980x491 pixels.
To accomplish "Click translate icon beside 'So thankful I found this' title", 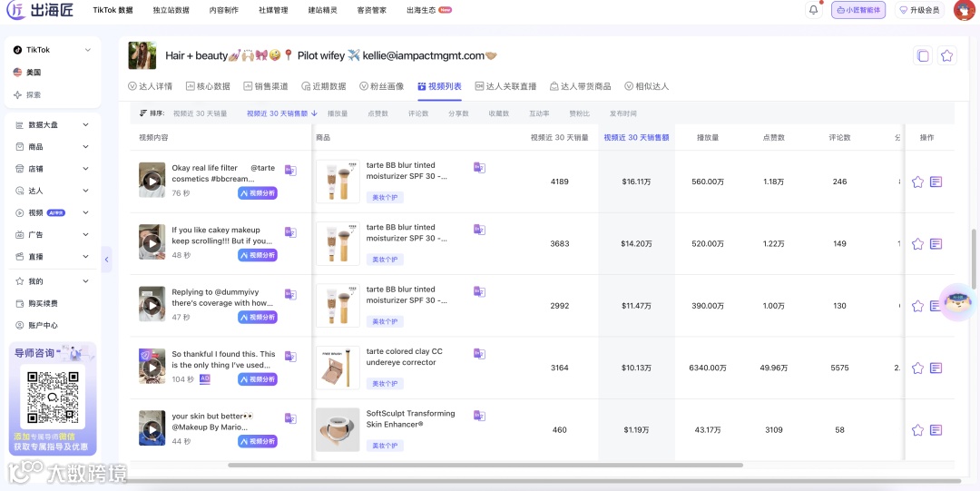I will [x=290, y=356].
